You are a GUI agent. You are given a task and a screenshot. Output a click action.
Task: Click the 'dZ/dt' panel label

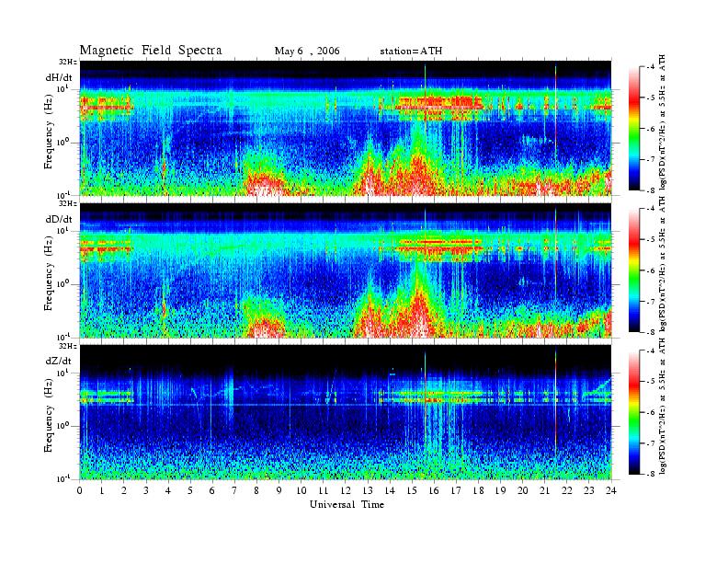tap(59, 361)
